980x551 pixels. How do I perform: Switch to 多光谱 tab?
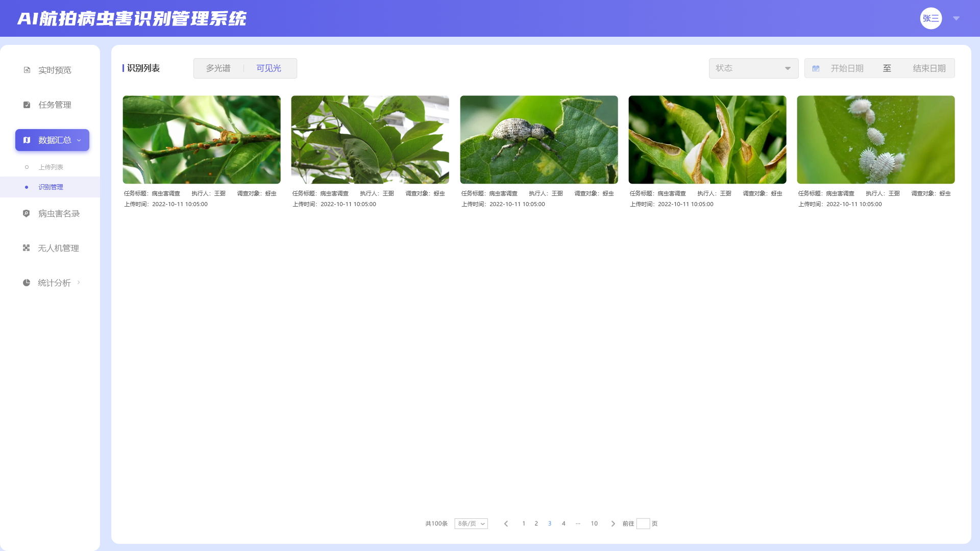[x=218, y=68]
